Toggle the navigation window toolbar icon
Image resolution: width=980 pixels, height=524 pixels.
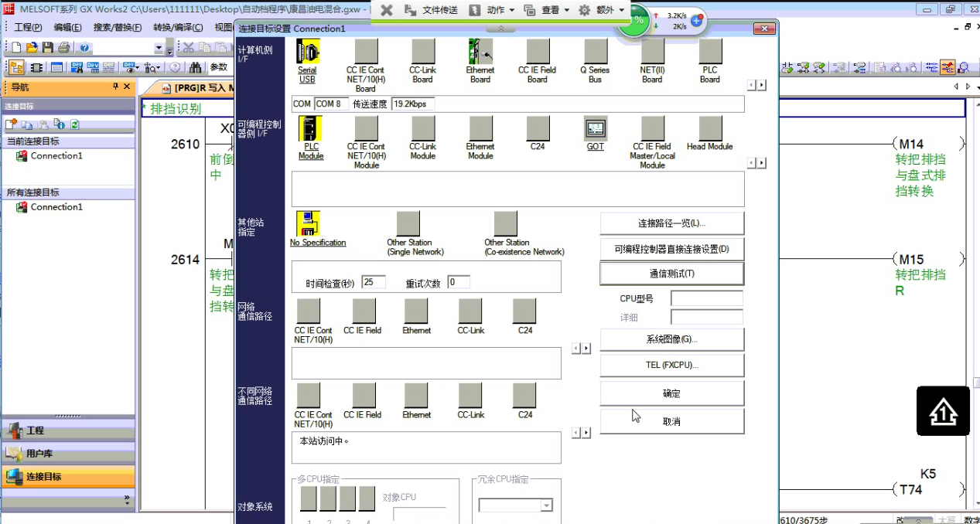click(16, 67)
